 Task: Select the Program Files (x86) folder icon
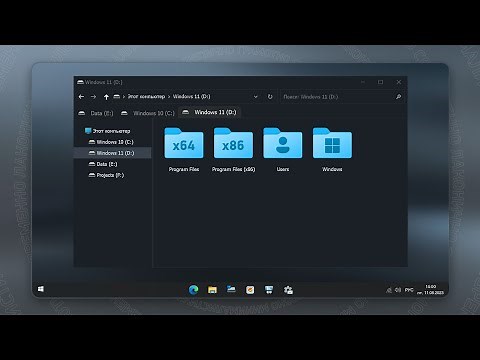pos(233,143)
